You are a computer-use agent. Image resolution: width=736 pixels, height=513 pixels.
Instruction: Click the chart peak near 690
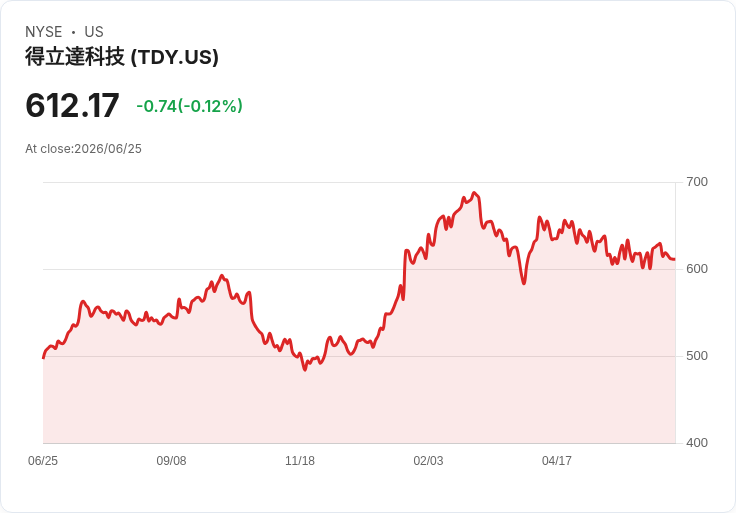[x=474, y=192]
